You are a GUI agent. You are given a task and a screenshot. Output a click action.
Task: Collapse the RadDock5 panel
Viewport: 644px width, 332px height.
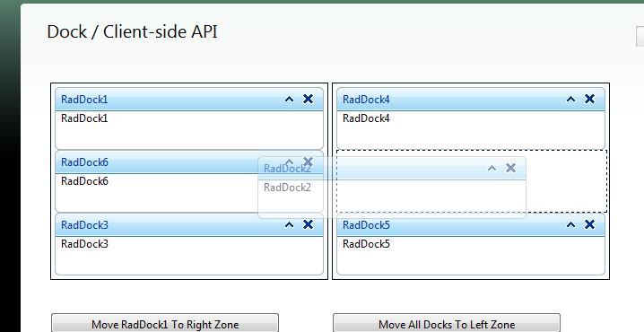[570, 224]
